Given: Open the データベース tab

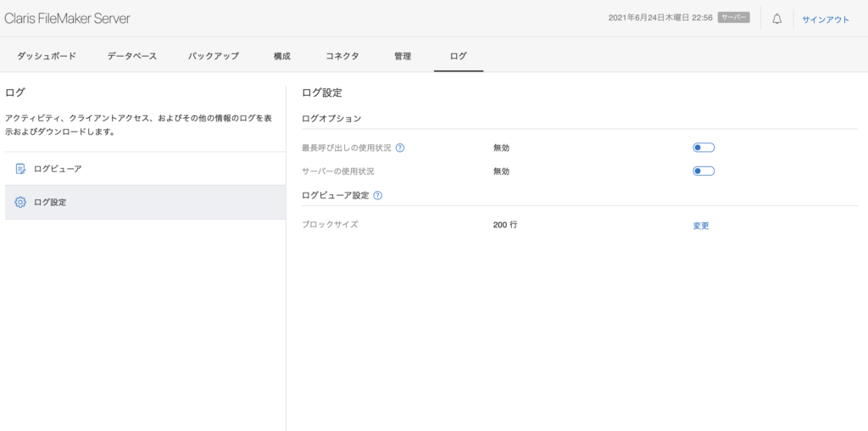Looking at the screenshot, I should click(x=131, y=56).
